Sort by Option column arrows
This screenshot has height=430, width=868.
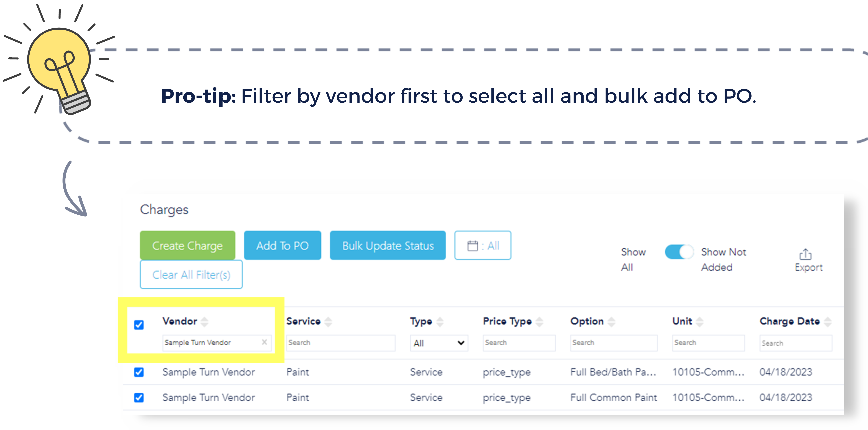(612, 322)
